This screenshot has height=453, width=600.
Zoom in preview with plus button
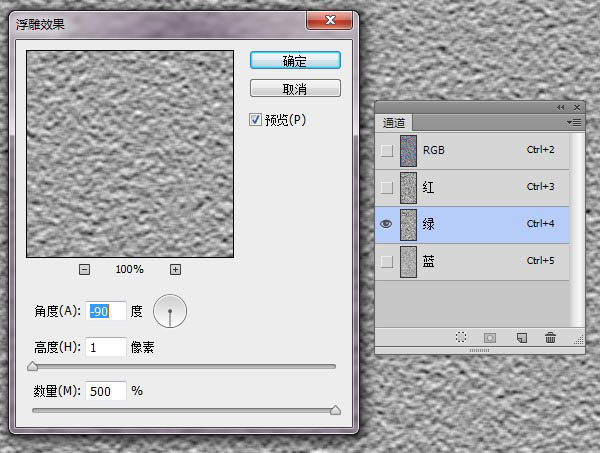(x=175, y=269)
